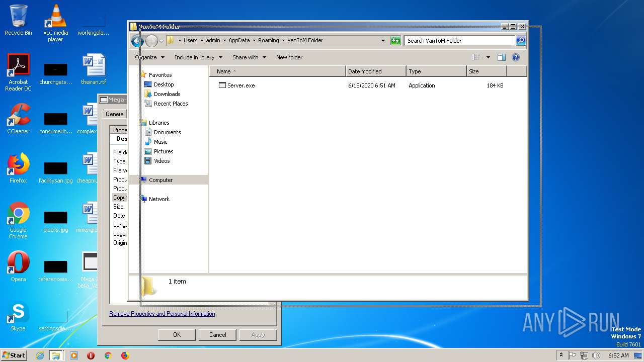Image resolution: width=644 pixels, height=362 pixels.
Task: Open the Start menu
Action: [x=14, y=355]
